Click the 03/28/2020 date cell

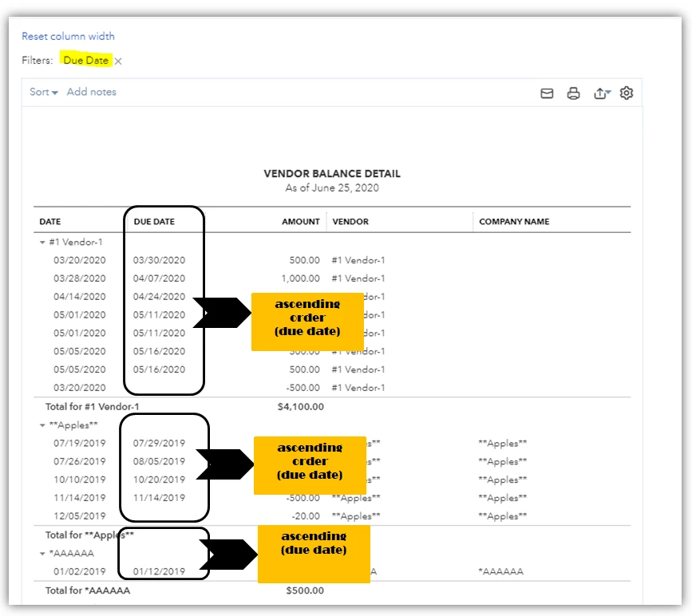point(80,278)
